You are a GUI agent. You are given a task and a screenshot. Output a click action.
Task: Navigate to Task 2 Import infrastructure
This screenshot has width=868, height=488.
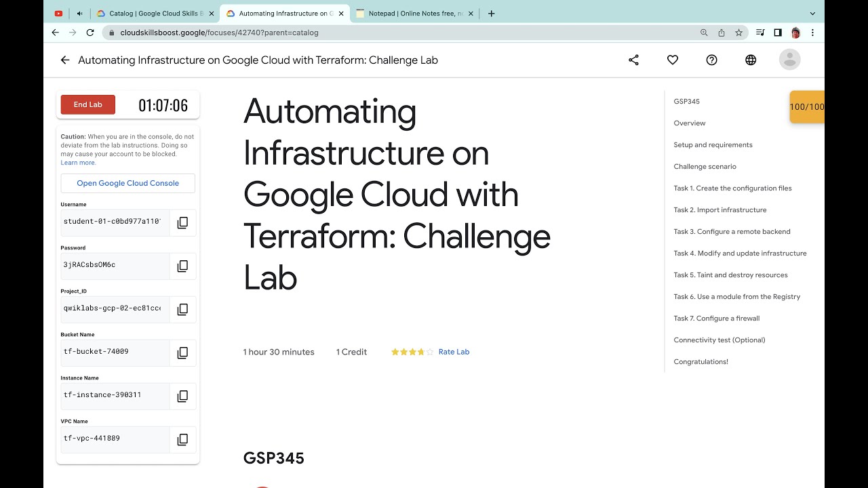click(720, 210)
